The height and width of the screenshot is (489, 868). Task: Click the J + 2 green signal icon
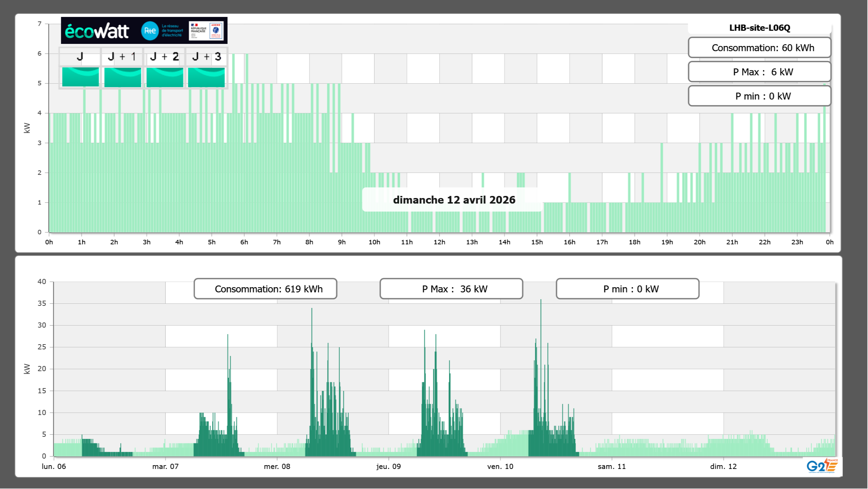165,77
